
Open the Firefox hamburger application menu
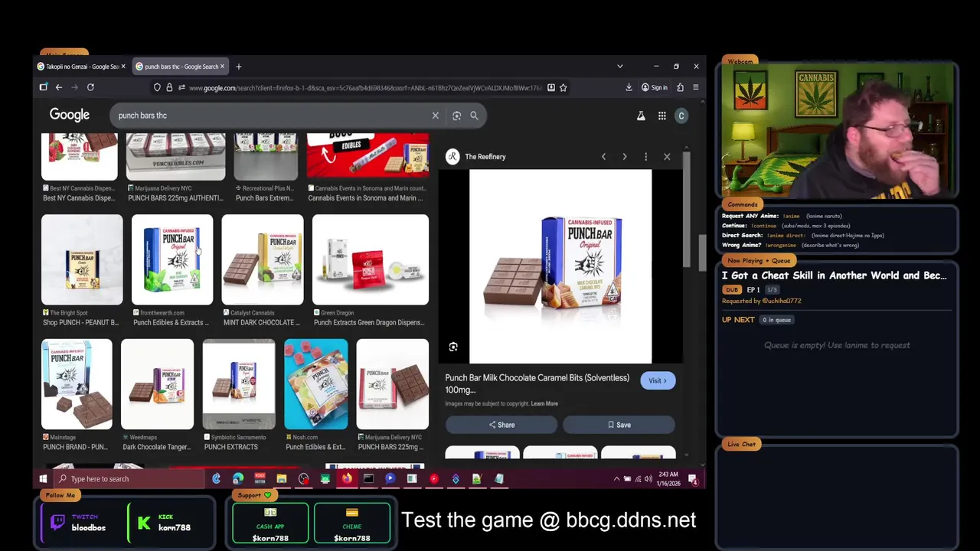click(695, 87)
